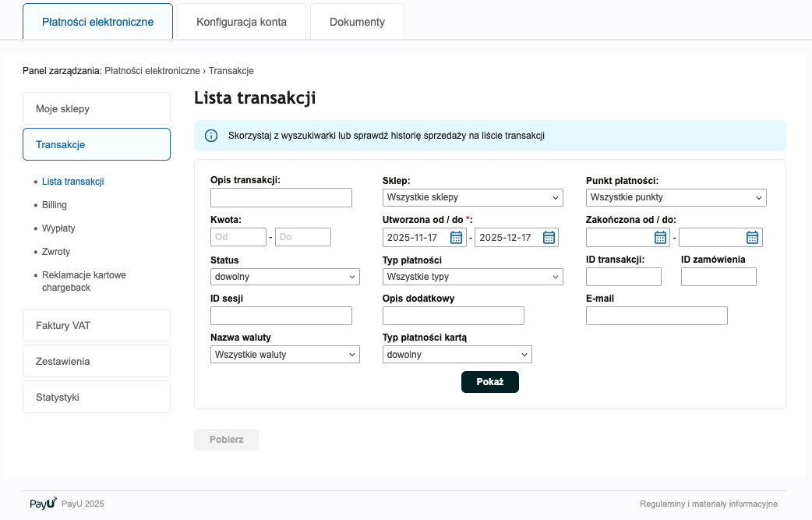Open calendar for 'Zakończona od' start date
812x520 pixels.
tap(660, 238)
